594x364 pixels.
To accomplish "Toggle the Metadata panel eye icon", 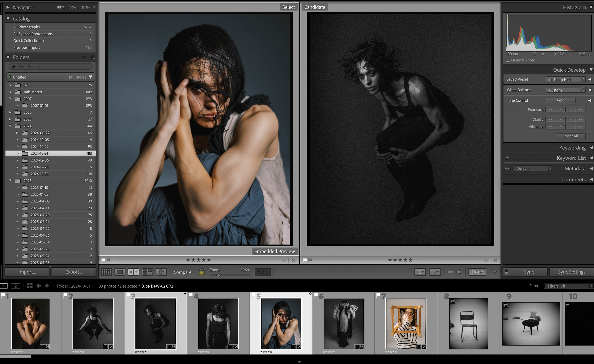I will coord(507,168).
